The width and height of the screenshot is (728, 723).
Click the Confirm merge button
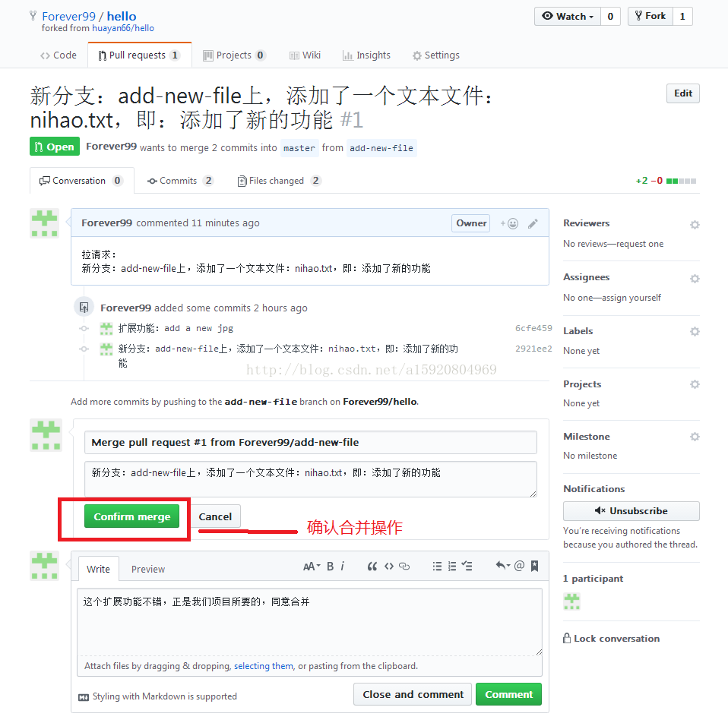(x=132, y=516)
